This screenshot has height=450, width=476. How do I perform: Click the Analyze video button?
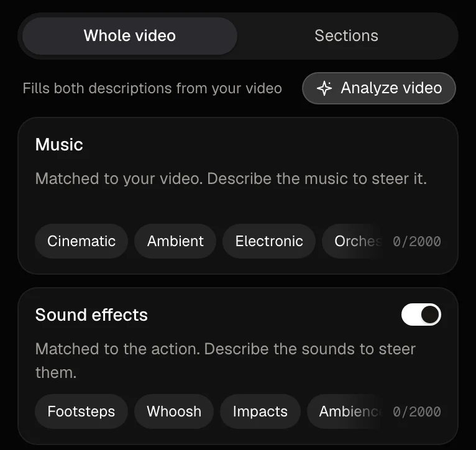pyautogui.click(x=379, y=88)
